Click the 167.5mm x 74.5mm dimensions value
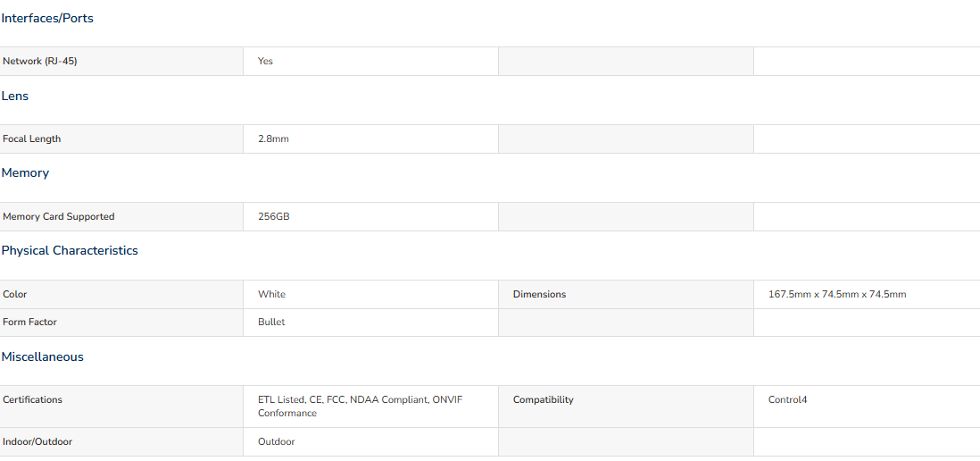Screen dimensions: 980x461 click(x=837, y=294)
